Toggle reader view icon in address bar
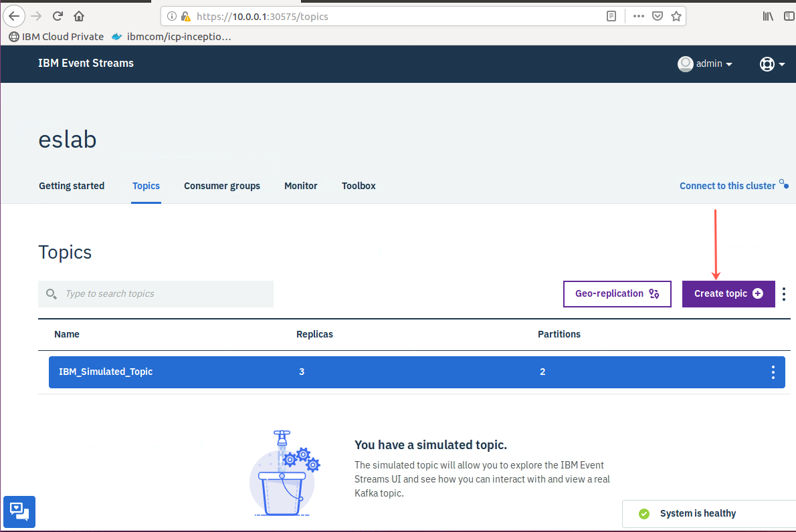The height and width of the screenshot is (532, 796). 611,16
